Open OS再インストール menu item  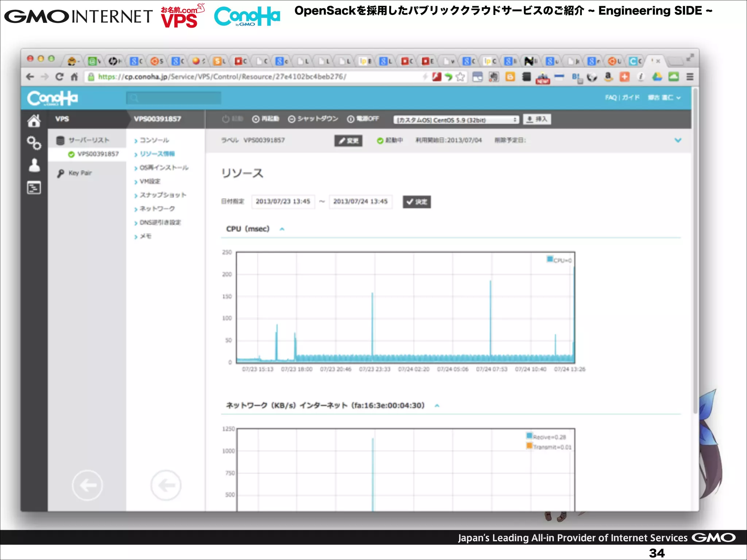[x=164, y=168]
